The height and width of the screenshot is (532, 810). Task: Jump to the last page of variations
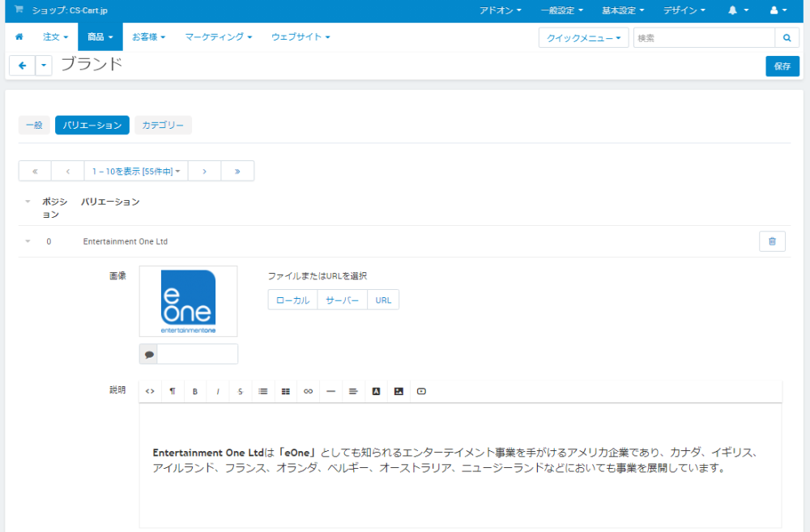tap(237, 171)
